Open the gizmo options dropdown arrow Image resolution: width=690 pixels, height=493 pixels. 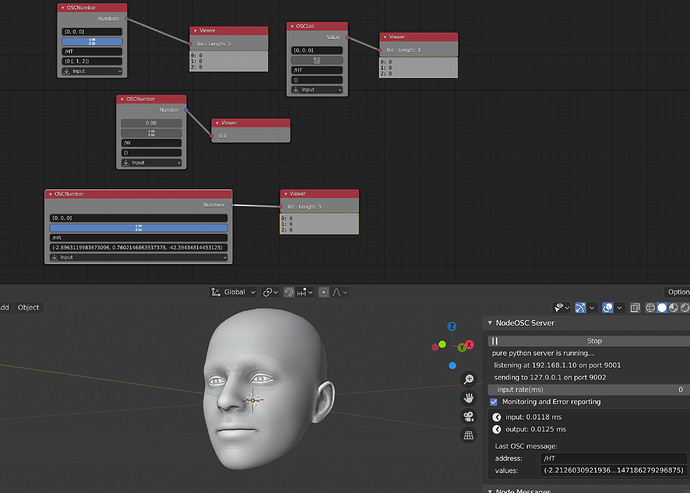(592, 308)
